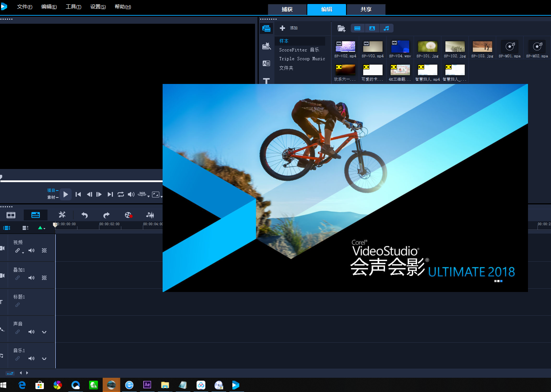Click the preview scrubber bar
This screenshot has height=392, width=551.
click(x=81, y=181)
